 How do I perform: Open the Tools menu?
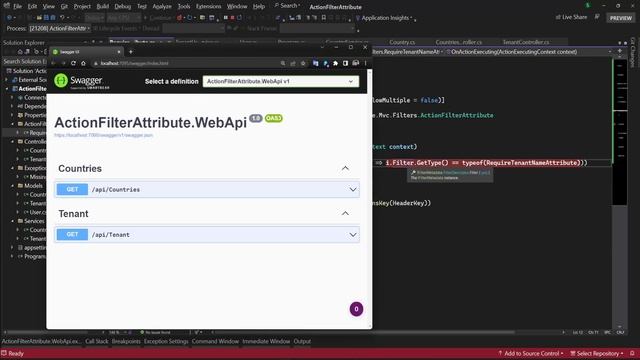pyautogui.click(x=184, y=7)
